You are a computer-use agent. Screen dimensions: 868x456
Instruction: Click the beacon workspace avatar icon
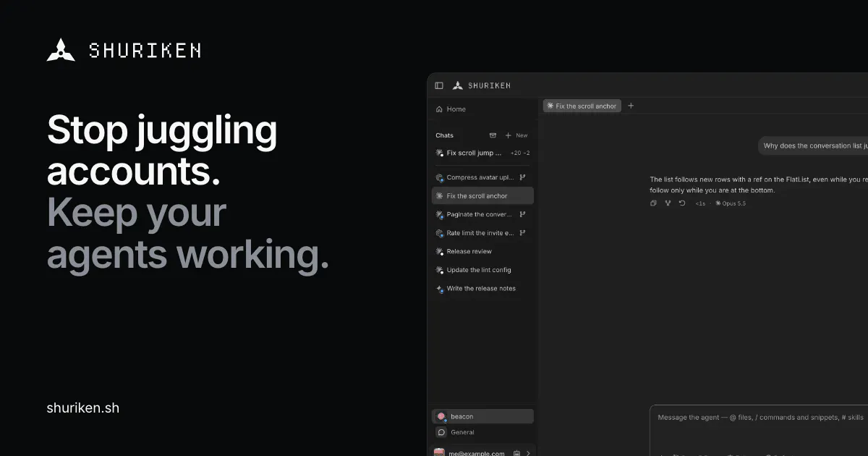[x=441, y=416]
